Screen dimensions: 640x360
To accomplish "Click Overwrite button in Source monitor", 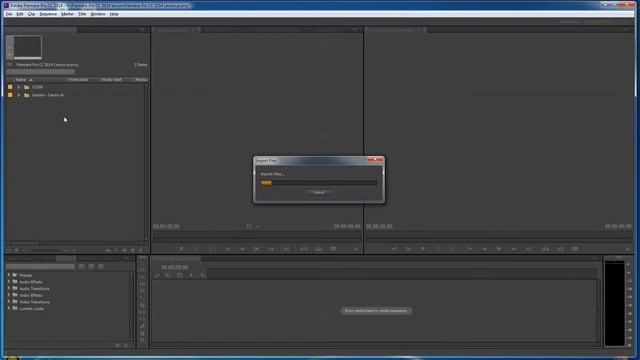I will click(319, 249).
